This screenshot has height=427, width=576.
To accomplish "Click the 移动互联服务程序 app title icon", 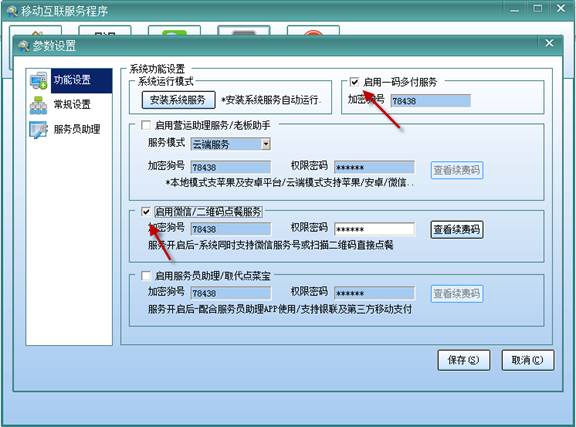I will 12,11.
